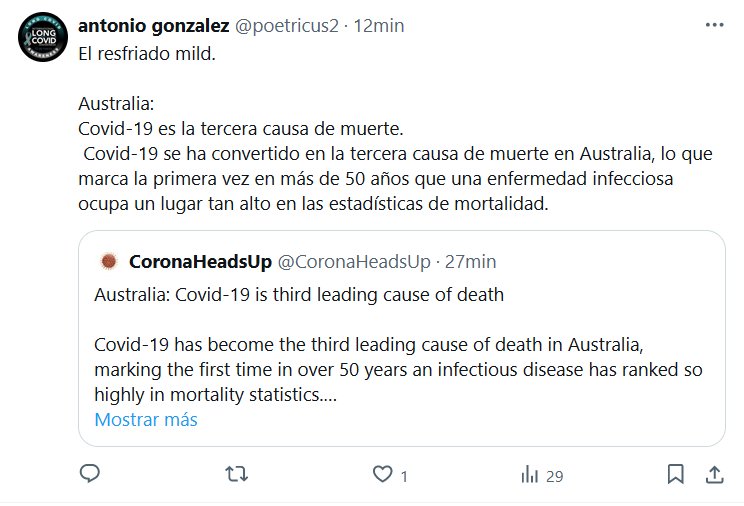The image size is (744, 506).
Task: Bookmark this tweet
Action: click(x=676, y=474)
